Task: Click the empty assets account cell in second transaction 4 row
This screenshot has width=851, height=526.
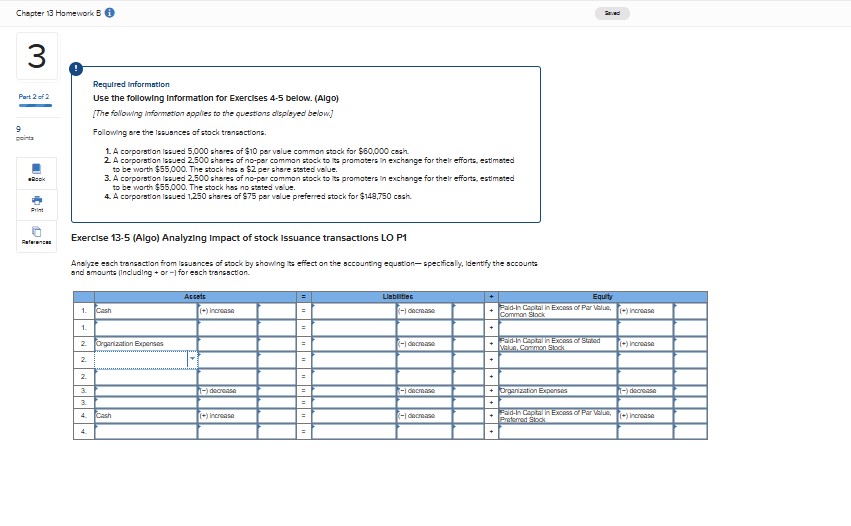Action: [x=146, y=432]
